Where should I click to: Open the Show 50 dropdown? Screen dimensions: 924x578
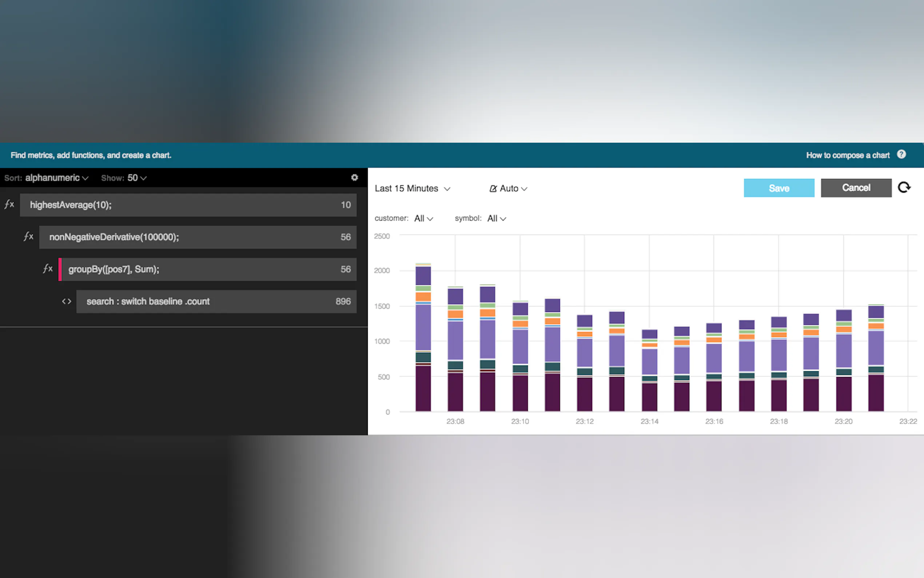pos(137,178)
